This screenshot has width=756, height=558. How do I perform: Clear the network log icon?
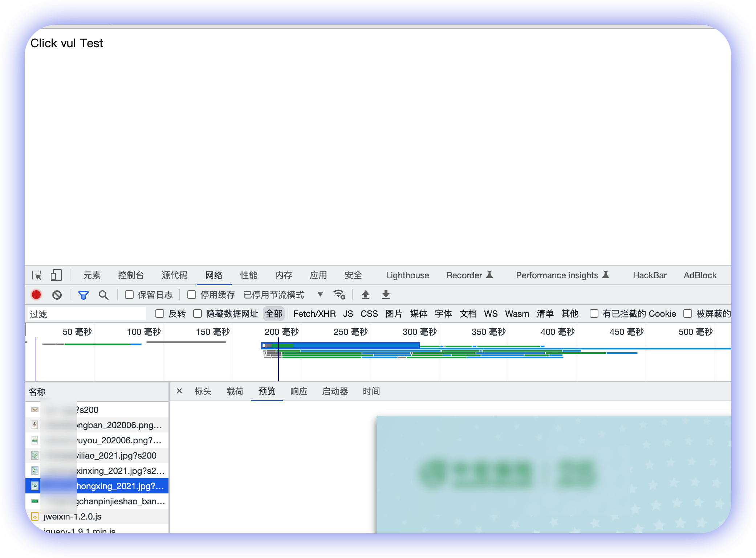[x=57, y=295]
